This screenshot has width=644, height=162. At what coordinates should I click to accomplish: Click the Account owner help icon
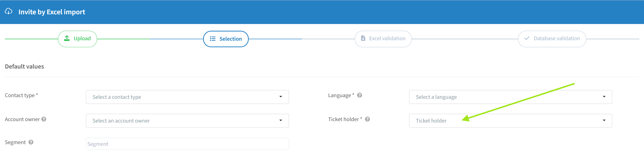44,119
